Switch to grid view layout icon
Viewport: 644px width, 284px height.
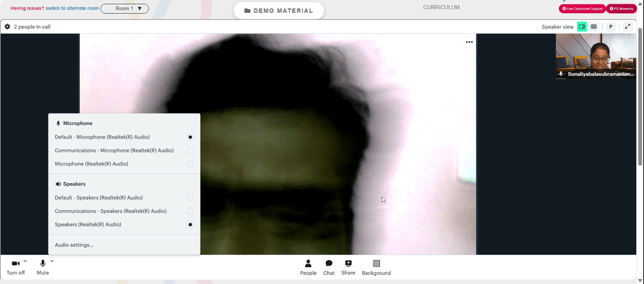point(594,26)
